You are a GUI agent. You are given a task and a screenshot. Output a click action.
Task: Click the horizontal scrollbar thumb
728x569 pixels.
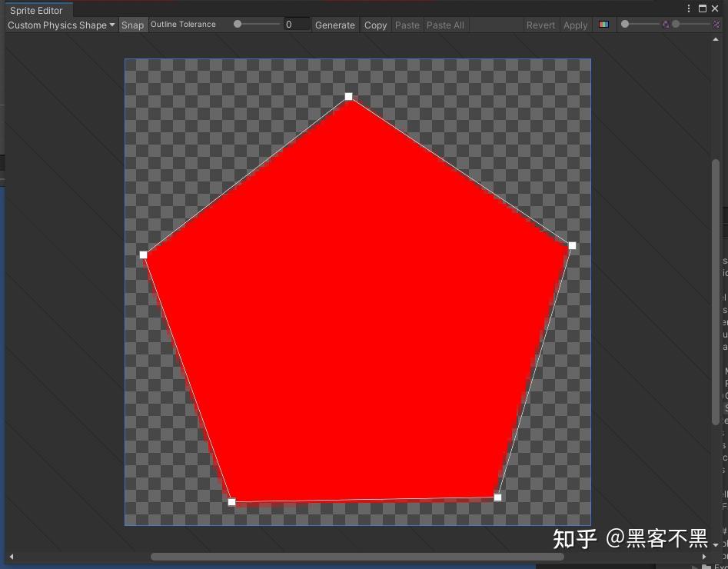point(357,556)
